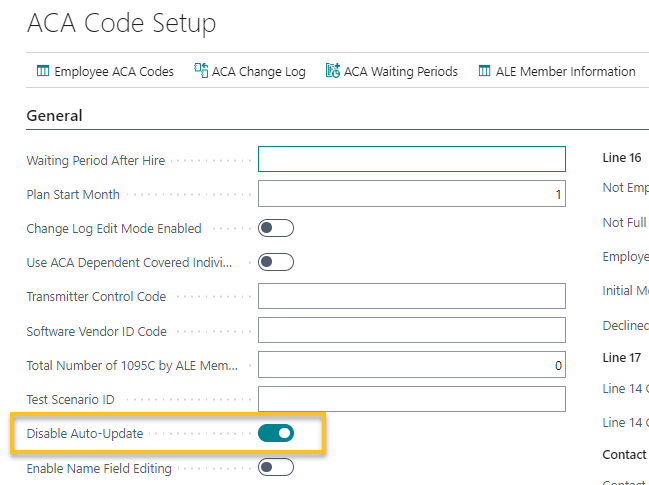Click the Test Scenario ID field
Image resolution: width=649 pixels, height=485 pixels.
pos(411,399)
